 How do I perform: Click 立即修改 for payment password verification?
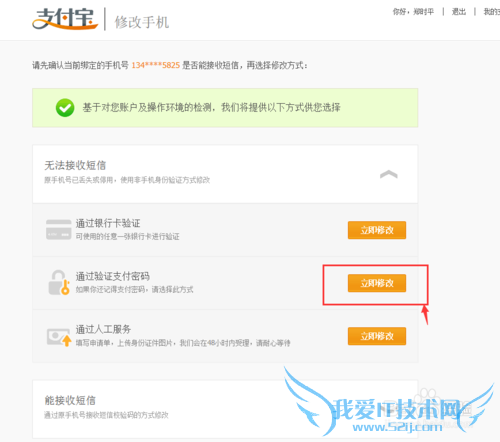point(377,283)
